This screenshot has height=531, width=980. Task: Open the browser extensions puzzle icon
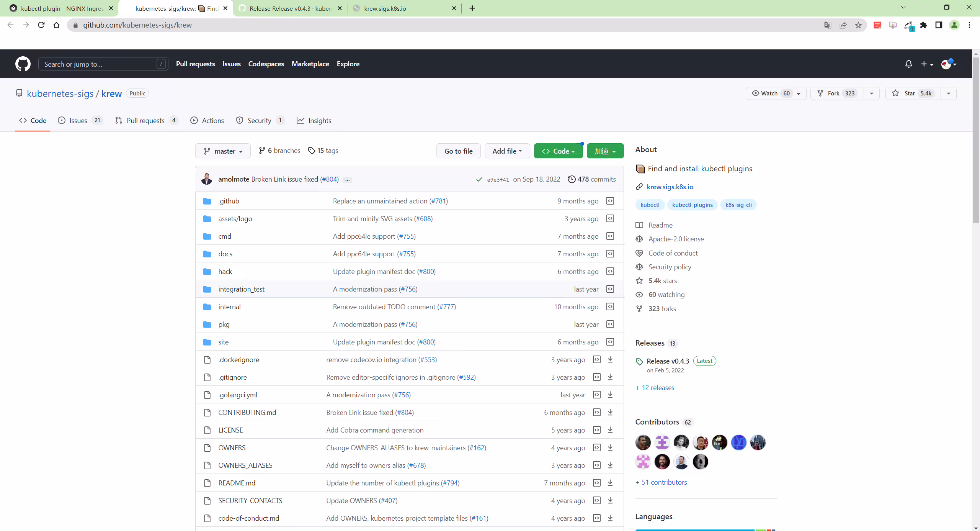tap(924, 25)
